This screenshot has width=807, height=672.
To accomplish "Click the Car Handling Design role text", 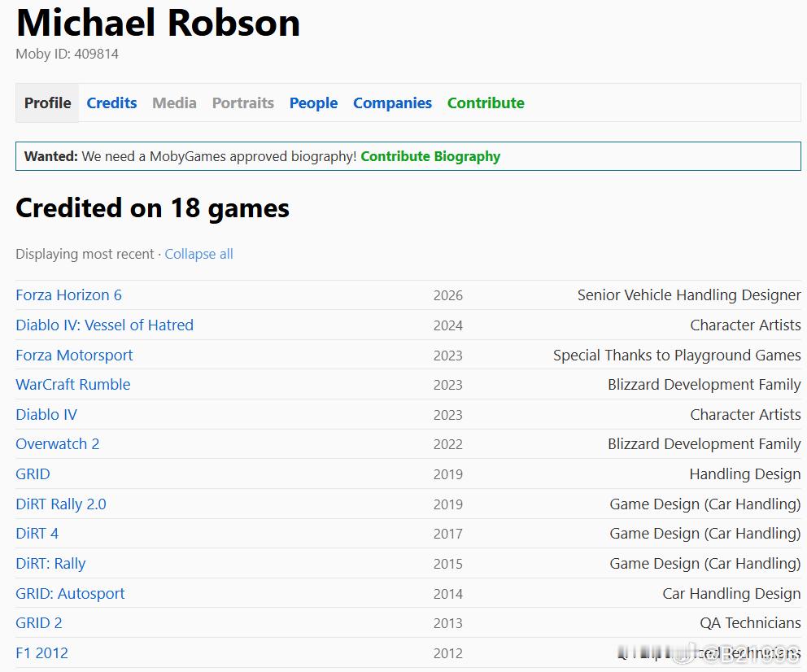I will 731,593.
